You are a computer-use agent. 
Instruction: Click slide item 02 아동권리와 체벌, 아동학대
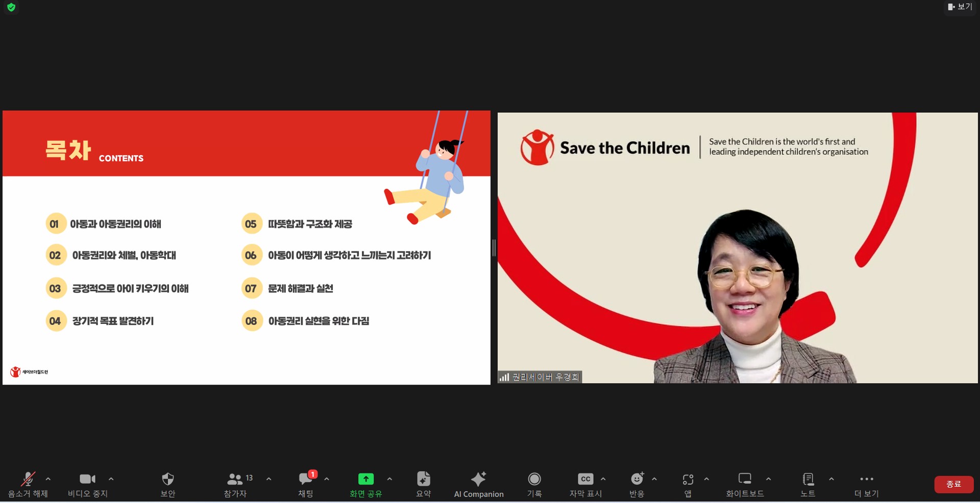111,255
